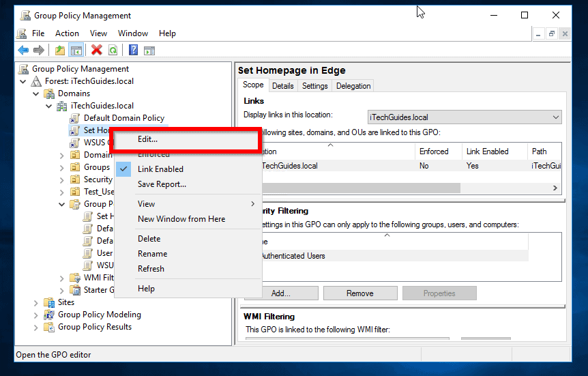
Task: Click the Starter GPOs folder icon
Action: click(x=75, y=290)
